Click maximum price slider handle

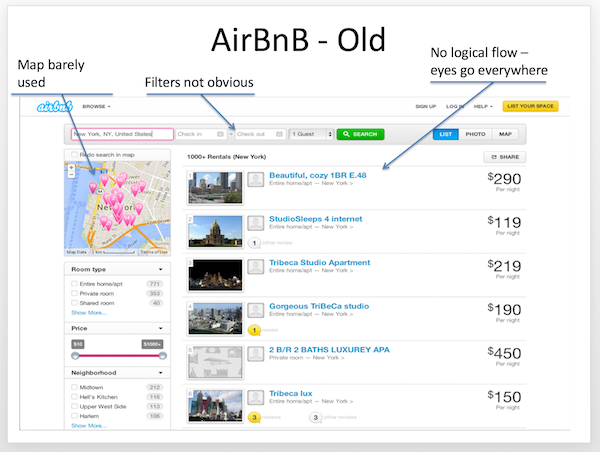coord(163,356)
